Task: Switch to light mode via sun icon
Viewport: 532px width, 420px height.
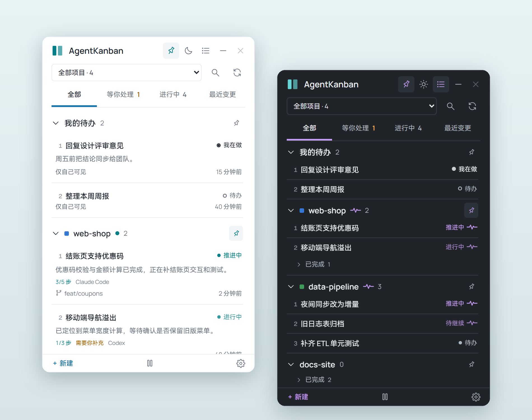Action: (424, 84)
